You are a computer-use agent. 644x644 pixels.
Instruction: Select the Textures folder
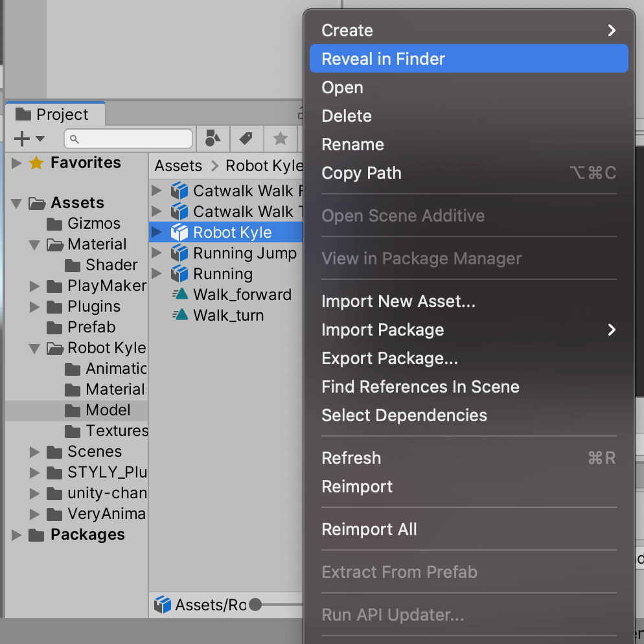106,431
